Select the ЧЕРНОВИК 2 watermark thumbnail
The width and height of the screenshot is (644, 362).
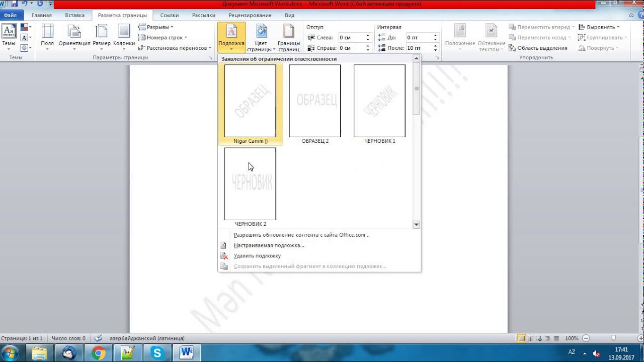(x=250, y=187)
